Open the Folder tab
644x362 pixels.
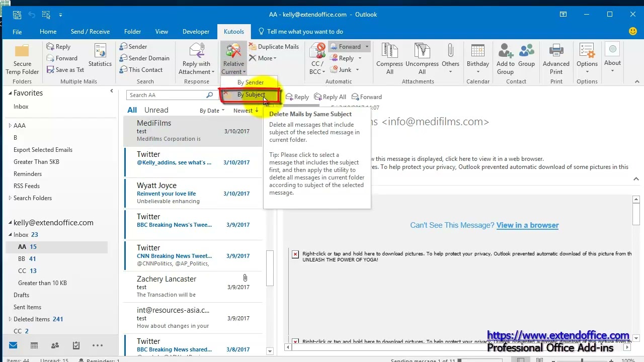pyautogui.click(x=133, y=32)
